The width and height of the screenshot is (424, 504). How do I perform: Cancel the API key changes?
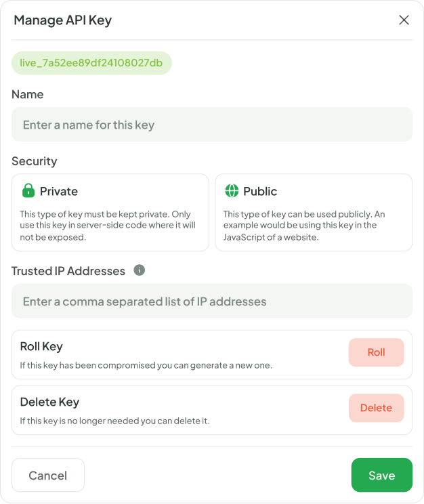click(x=48, y=475)
